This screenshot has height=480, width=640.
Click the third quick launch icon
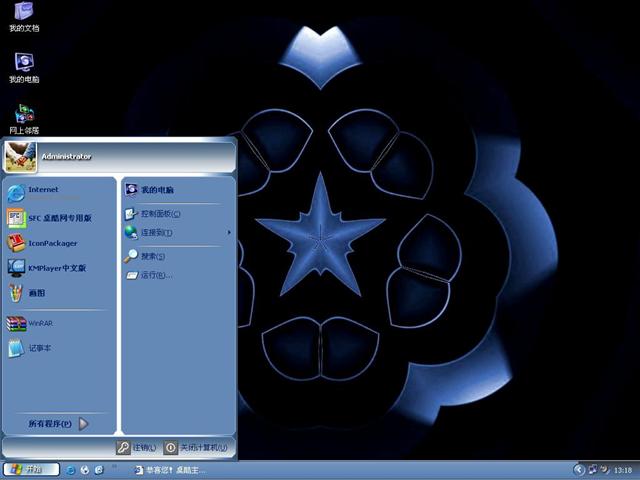pos(99,470)
